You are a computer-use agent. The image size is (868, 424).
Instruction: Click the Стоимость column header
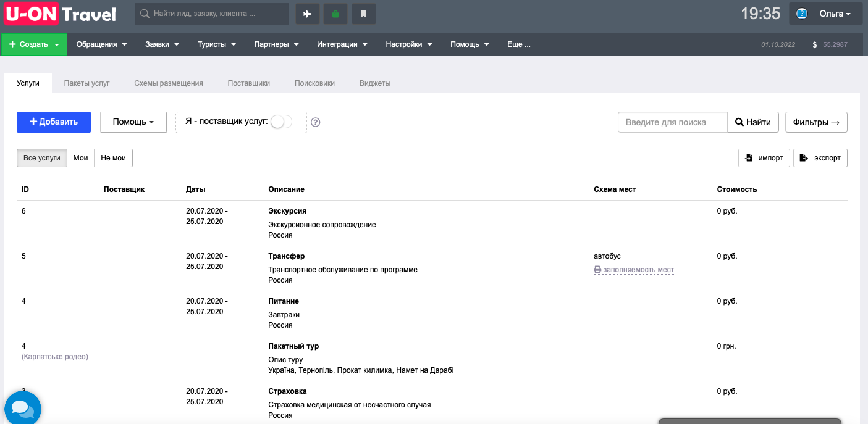point(737,189)
